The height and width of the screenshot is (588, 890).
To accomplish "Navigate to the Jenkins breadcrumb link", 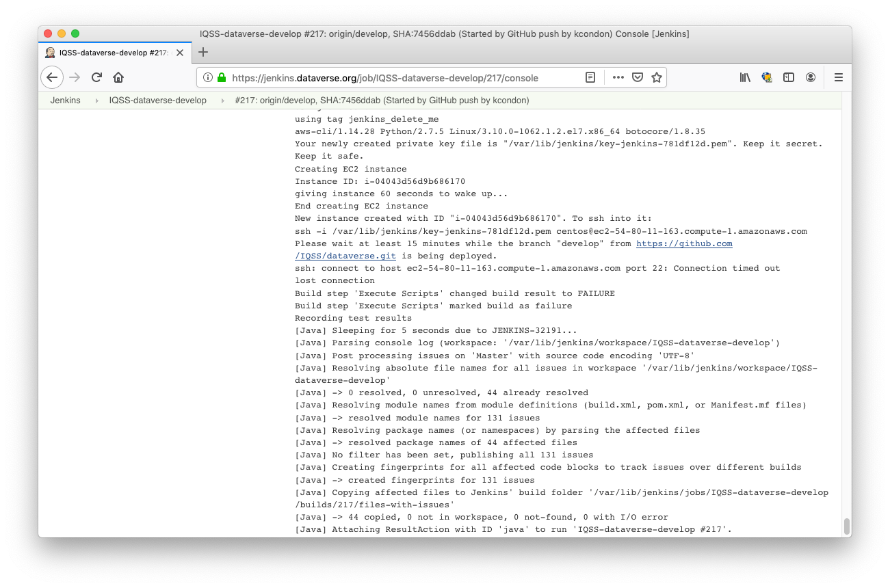I will (x=65, y=100).
